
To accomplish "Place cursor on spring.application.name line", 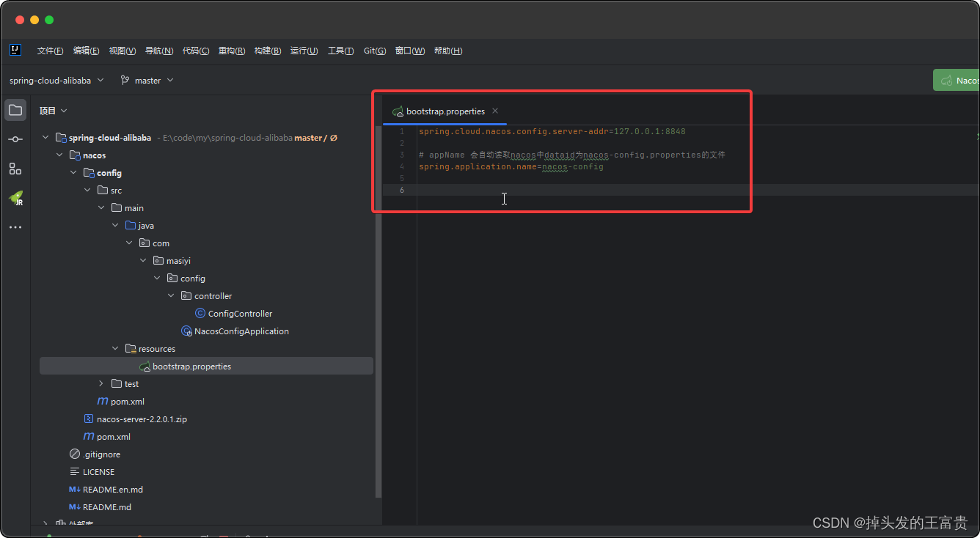I will (x=511, y=166).
